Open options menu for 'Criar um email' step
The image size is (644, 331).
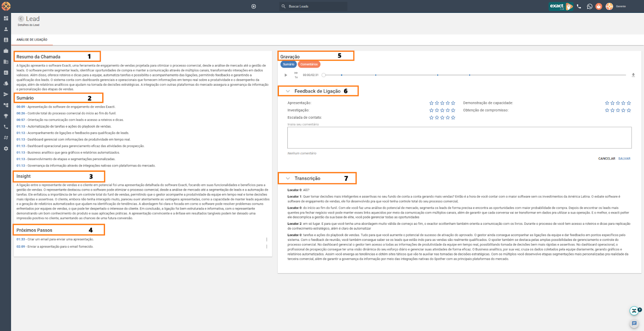266,240
